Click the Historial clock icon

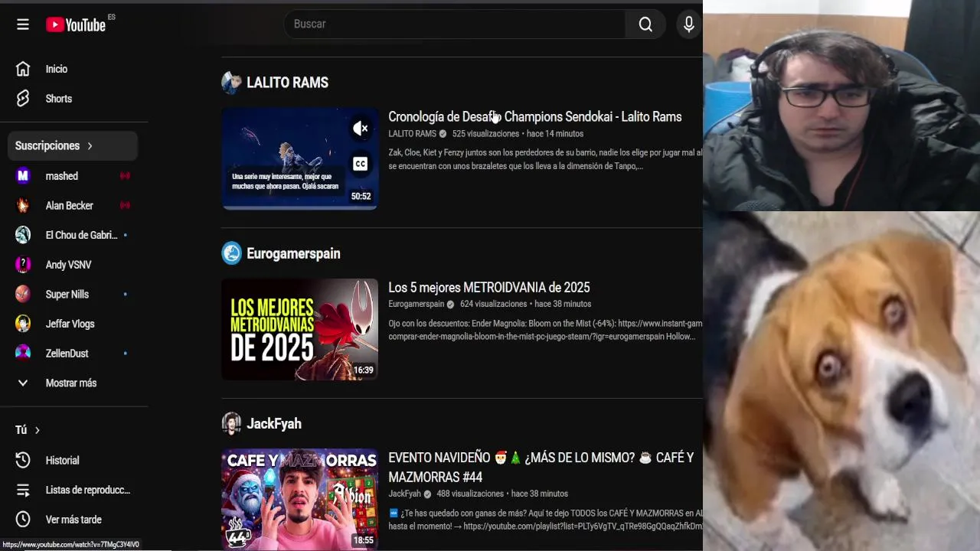click(23, 460)
